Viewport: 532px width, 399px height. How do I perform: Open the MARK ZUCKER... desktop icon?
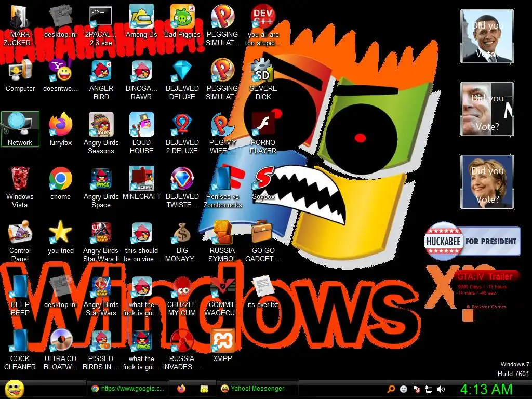(x=20, y=25)
